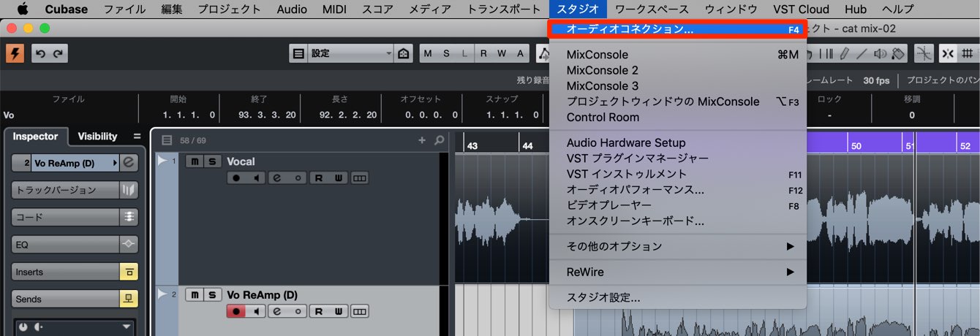Open the snap grid type icon
The height and width of the screenshot is (336, 980).
968,53
